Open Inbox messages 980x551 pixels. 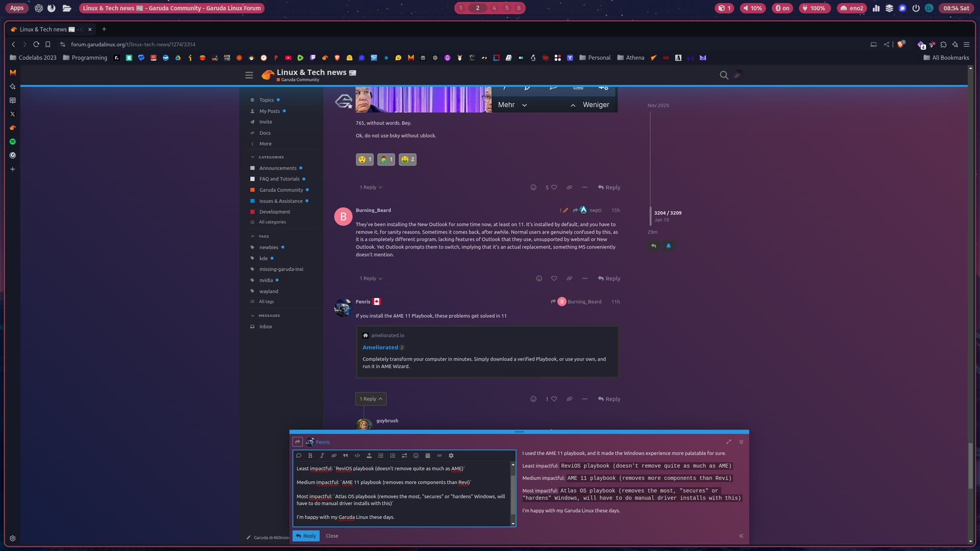point(265,327)
